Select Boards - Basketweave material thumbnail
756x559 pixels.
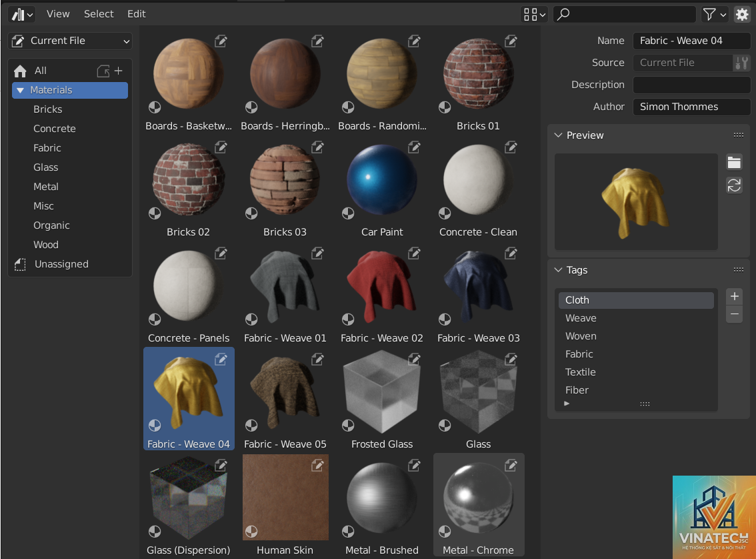click(189, 74)
